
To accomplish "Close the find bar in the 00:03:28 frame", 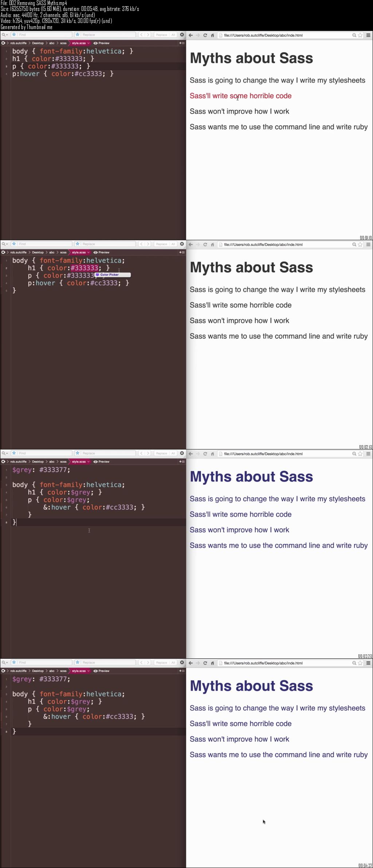I will click(182, 453).
